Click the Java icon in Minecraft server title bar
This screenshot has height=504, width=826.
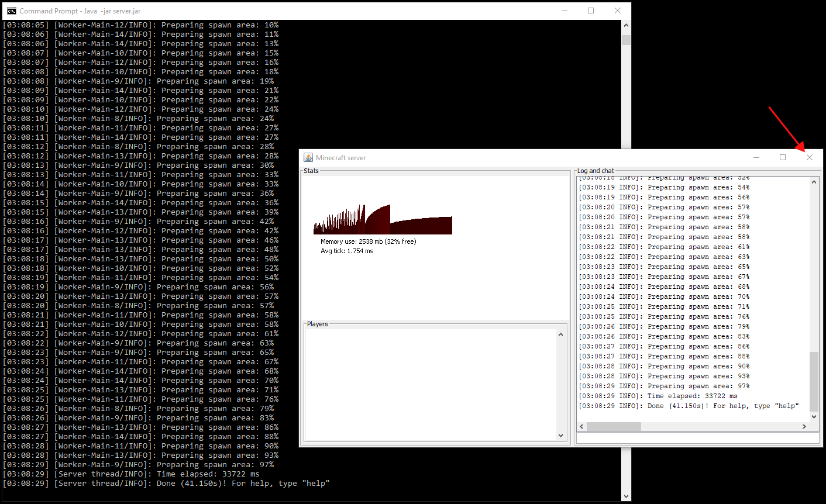[x=308, y=157]
